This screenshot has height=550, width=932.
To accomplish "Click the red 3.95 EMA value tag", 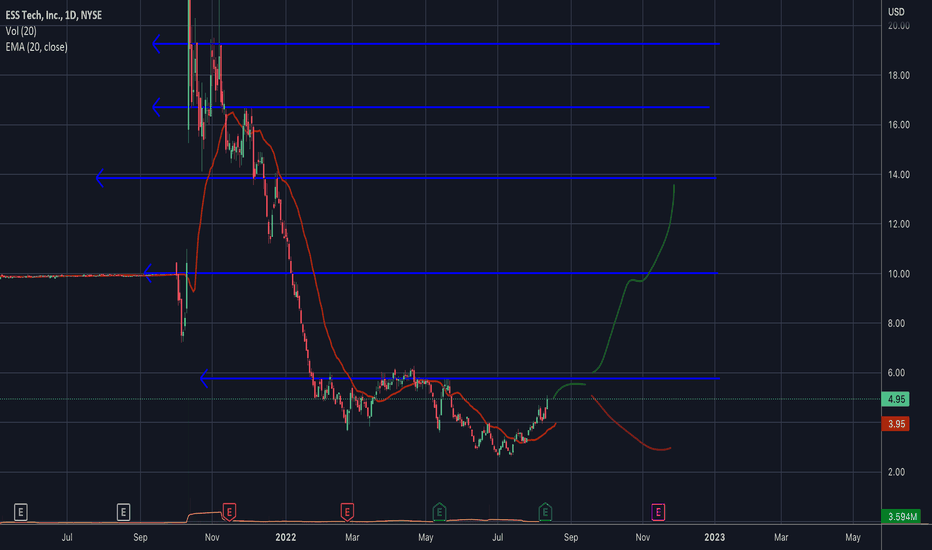I will (896, 424).
